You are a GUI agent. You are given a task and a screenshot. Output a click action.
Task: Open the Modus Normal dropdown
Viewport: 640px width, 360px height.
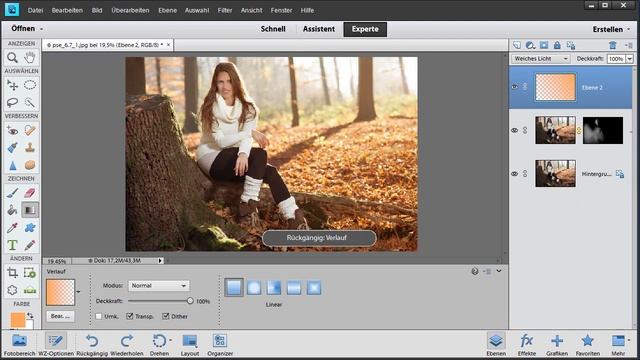point(159,286)
